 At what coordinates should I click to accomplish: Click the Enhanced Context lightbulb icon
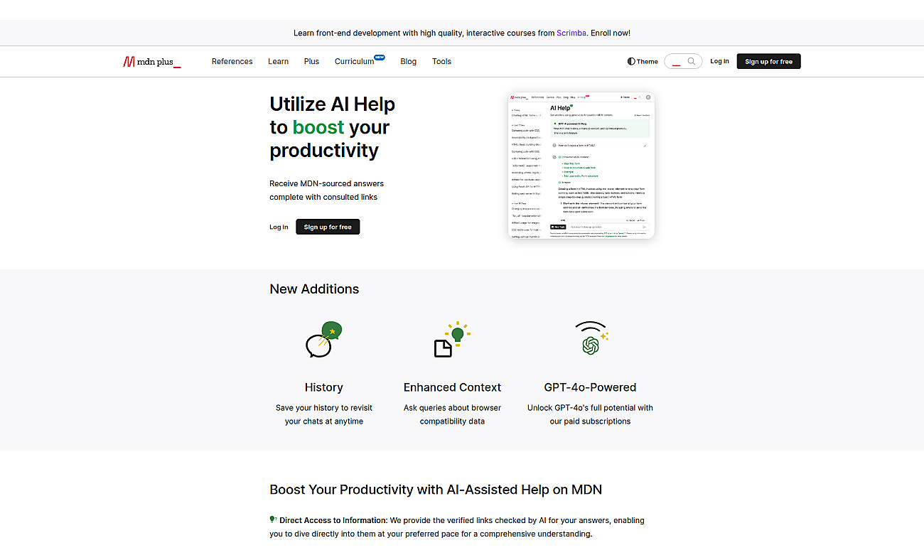(452, 339)
